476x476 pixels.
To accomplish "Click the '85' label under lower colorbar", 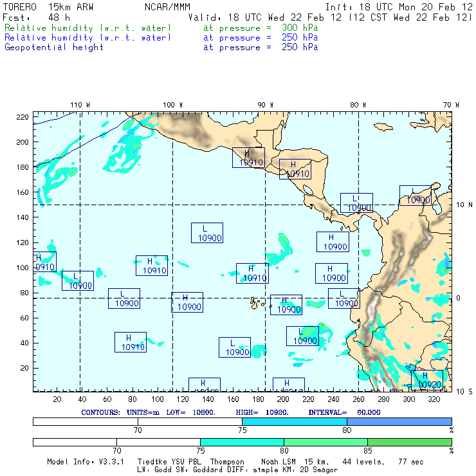I will click(368, 450).
